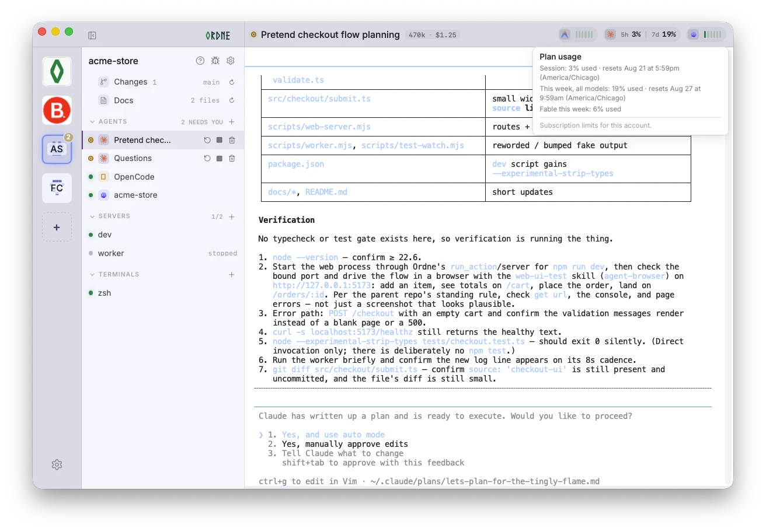Select the AS workspace icon

57,149
